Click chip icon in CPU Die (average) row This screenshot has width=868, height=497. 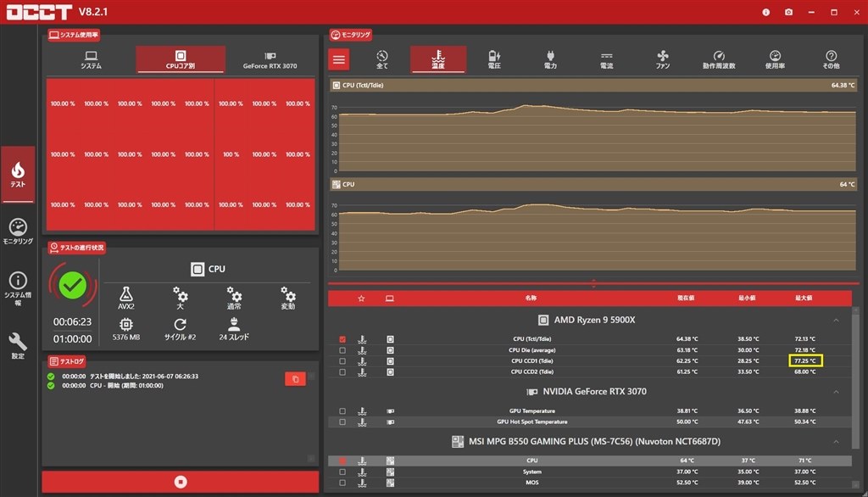[x=390, y=350]
